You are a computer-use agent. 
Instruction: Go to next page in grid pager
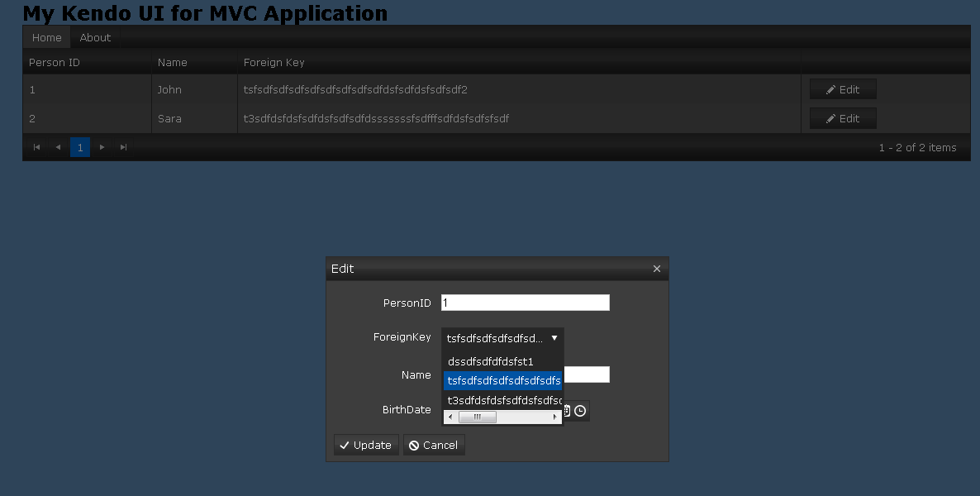(102, 148)
